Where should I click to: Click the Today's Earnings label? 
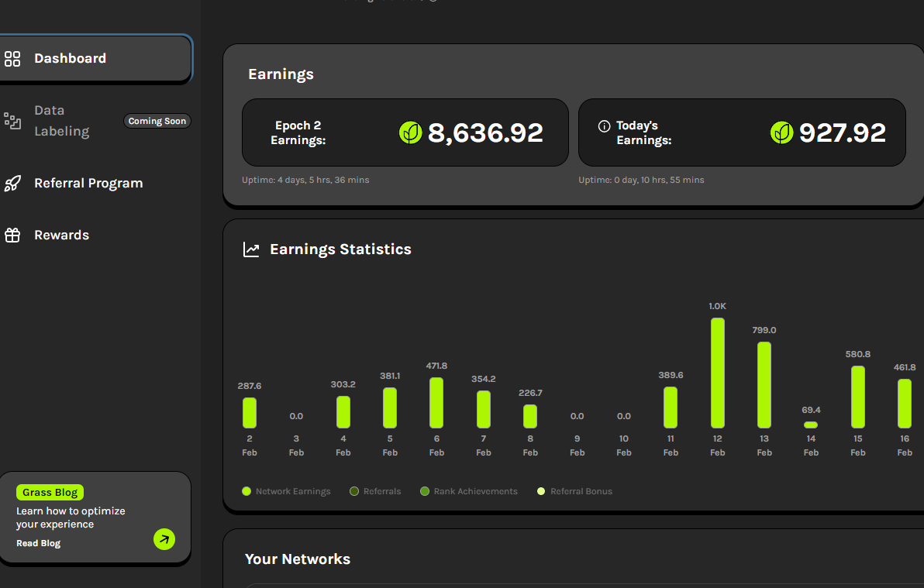(643, 132)
